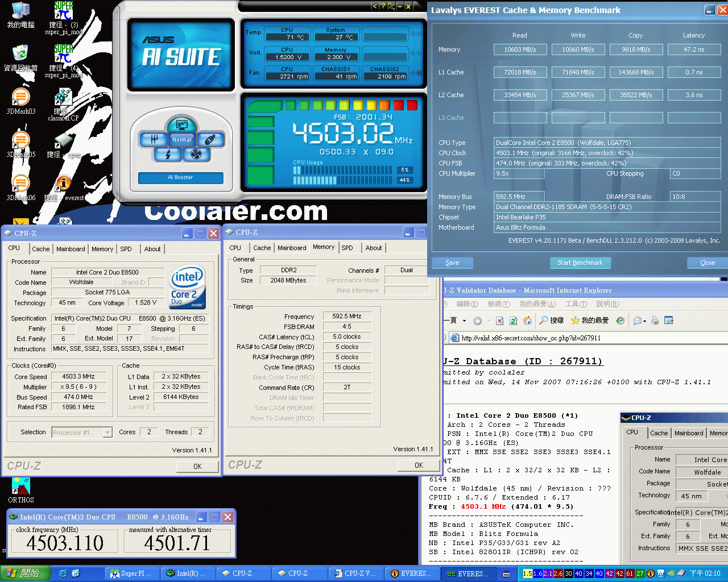Open Mainboard tab in left CPU-Z window

[x=71, y=249]
